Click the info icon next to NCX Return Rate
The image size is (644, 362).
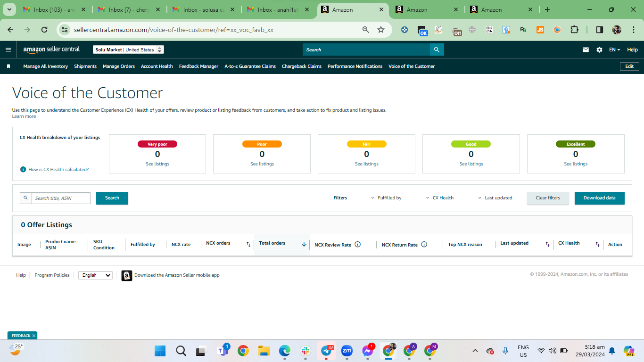click(x=424, y=245)
